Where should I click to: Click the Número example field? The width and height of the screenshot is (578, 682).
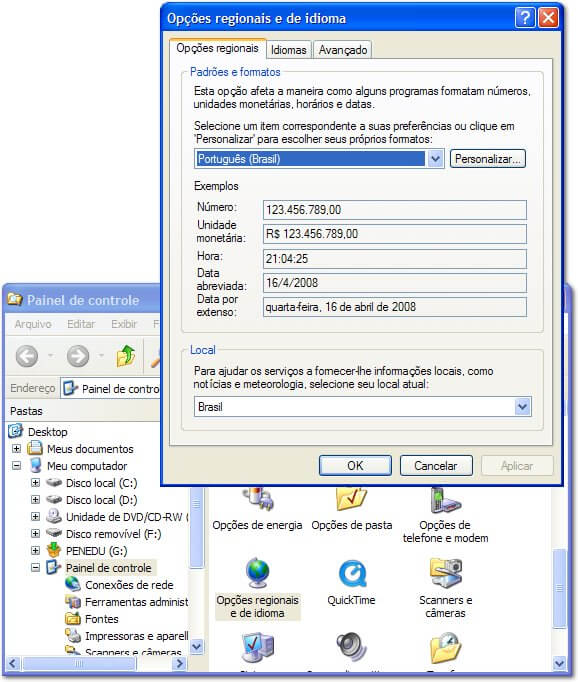tap(394, 210)
